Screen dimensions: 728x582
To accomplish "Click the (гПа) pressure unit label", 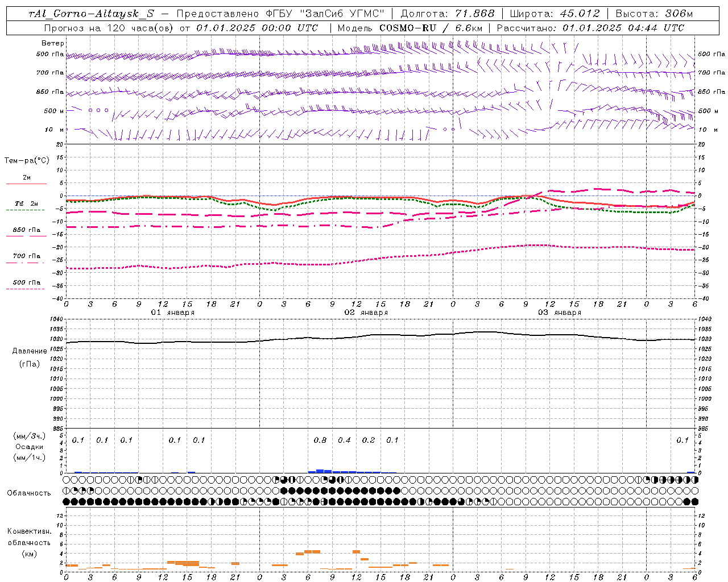I will click(x=30, y=364).
